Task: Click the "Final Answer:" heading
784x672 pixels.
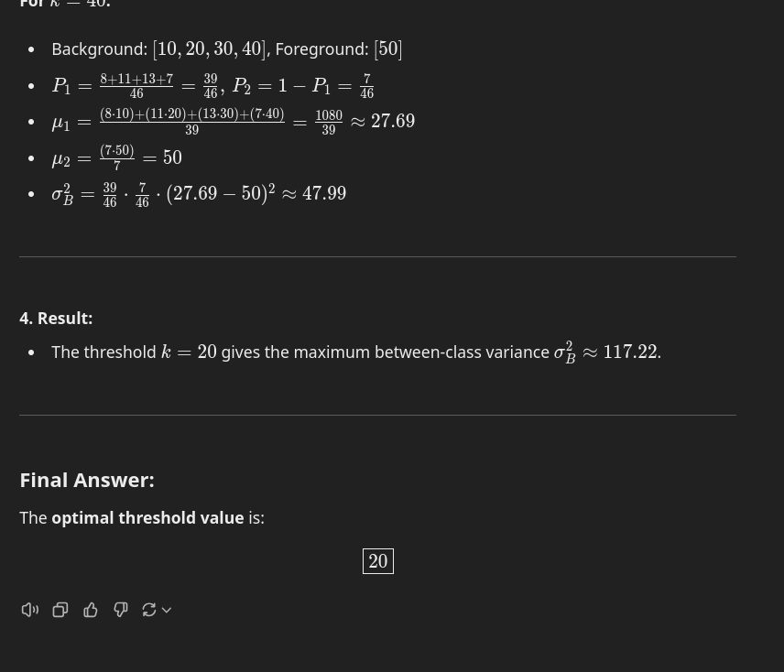Action: [87, 479]
